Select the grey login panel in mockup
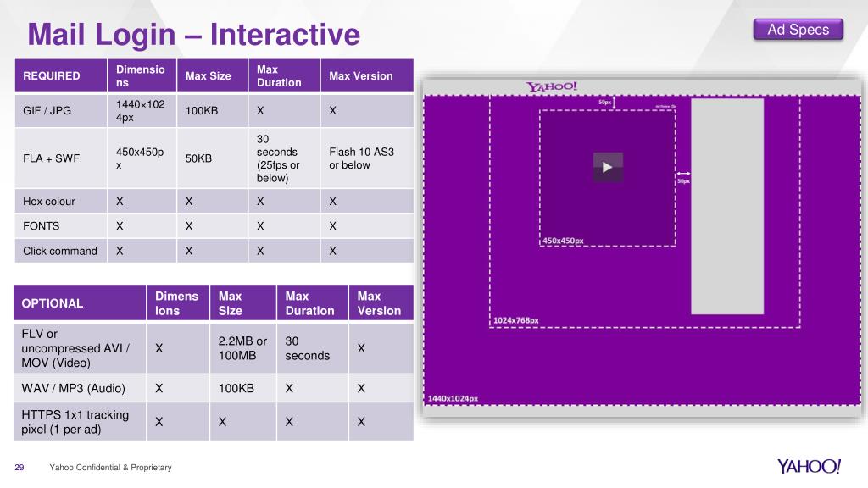Viewport: 868px width, 488px height. point(727,207)
